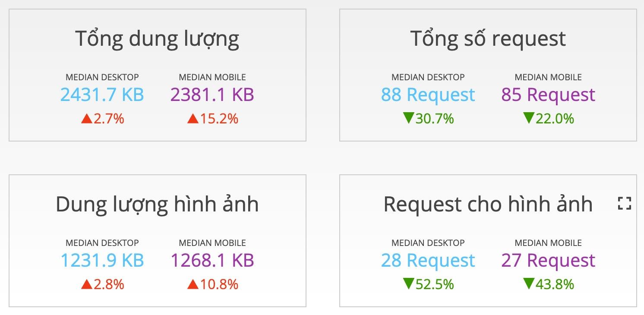Click the 85 Request mobile value
Viewport: 644px width, 315px height.
click(548, 94)
